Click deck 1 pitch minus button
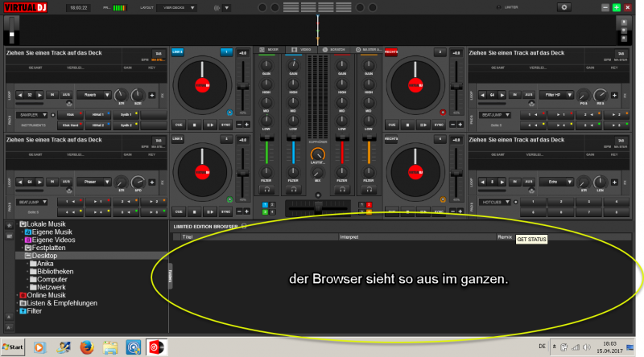The width and height of the screenshot is (644, 357). 239,125
